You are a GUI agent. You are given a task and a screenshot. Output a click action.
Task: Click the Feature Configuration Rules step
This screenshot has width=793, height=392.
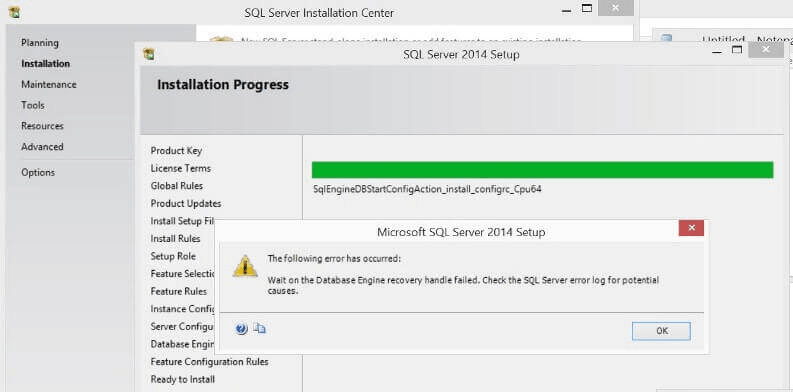pyautogui.click(x=209, y=362)
